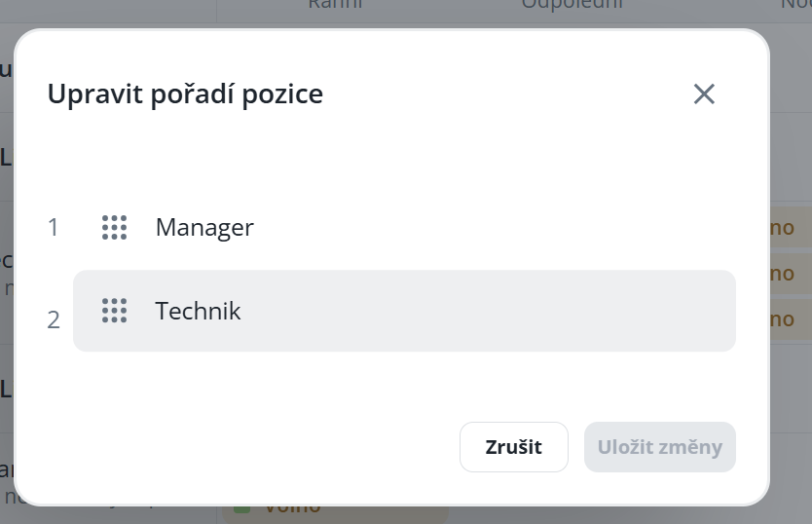Close the Upravit pořadí pozice dialog
This screenshot has height=524, width=812.
(x=704, y=94)
